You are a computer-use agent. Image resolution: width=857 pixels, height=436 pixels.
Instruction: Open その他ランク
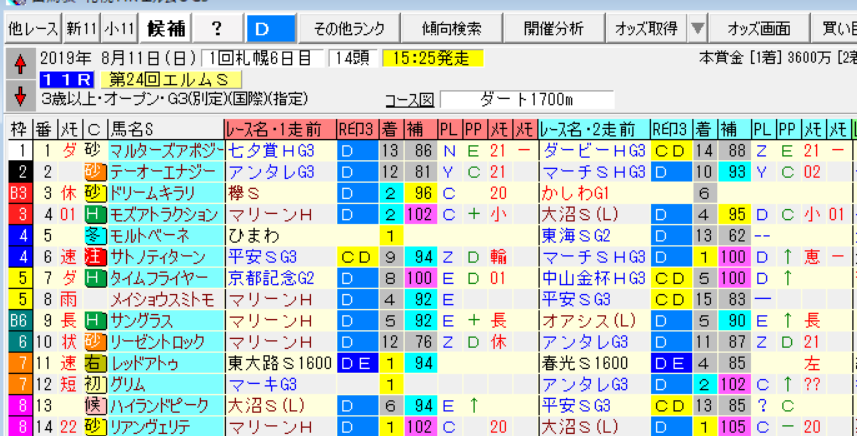click(349, 28)
